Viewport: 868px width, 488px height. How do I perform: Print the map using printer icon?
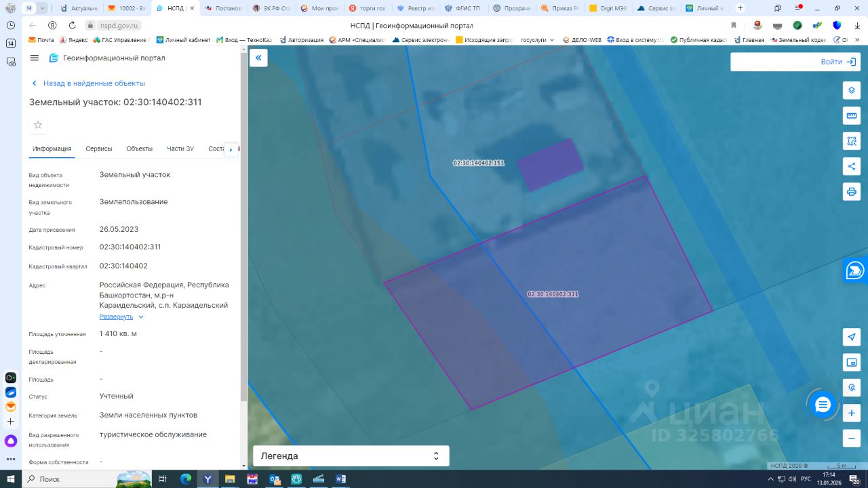click(852, 191)
